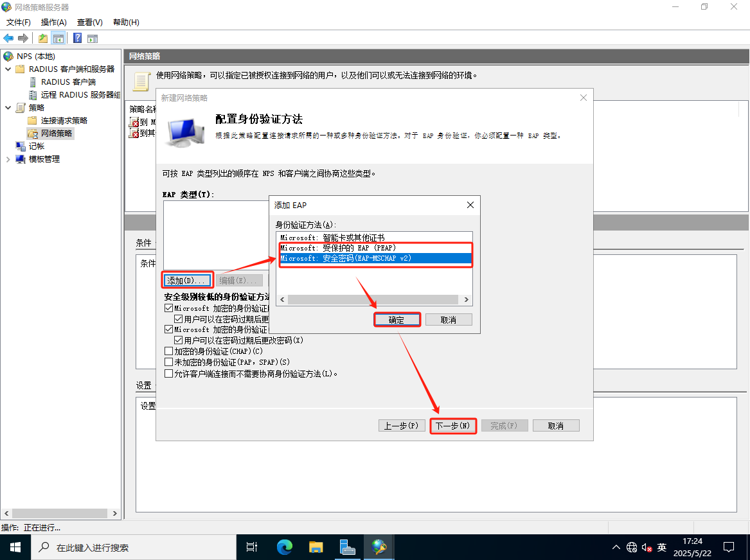Collapse the 策略 tree node
The height and width of the screenshot is (560, 750).
pyautogui.click(x=8, y=108)
